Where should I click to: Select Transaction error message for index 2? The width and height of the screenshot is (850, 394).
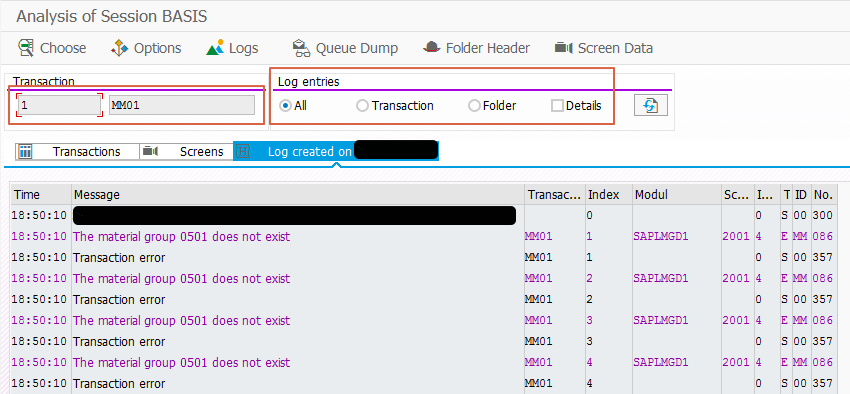pos(119,299)
